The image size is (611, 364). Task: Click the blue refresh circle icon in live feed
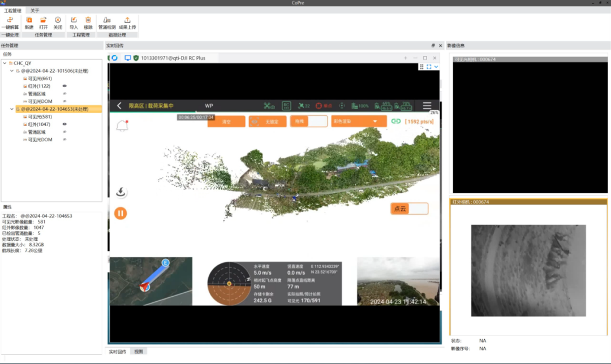tap(114, 58)
